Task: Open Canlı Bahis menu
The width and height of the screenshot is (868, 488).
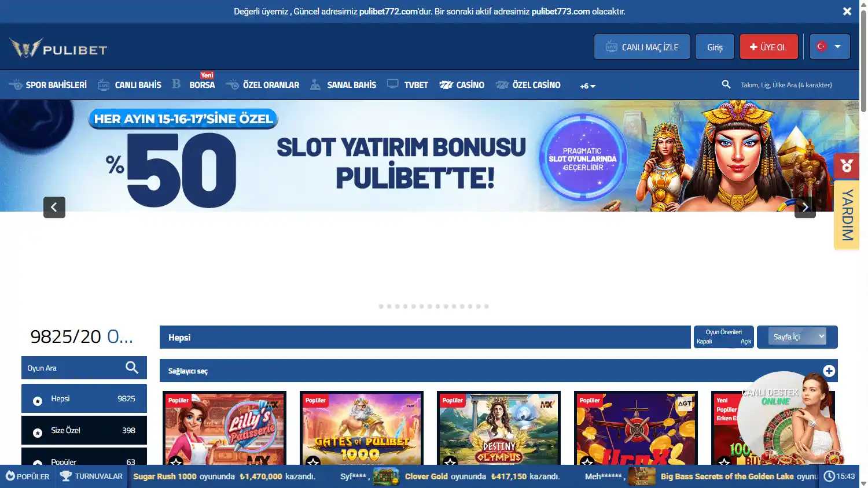Action: click(130, 85)
